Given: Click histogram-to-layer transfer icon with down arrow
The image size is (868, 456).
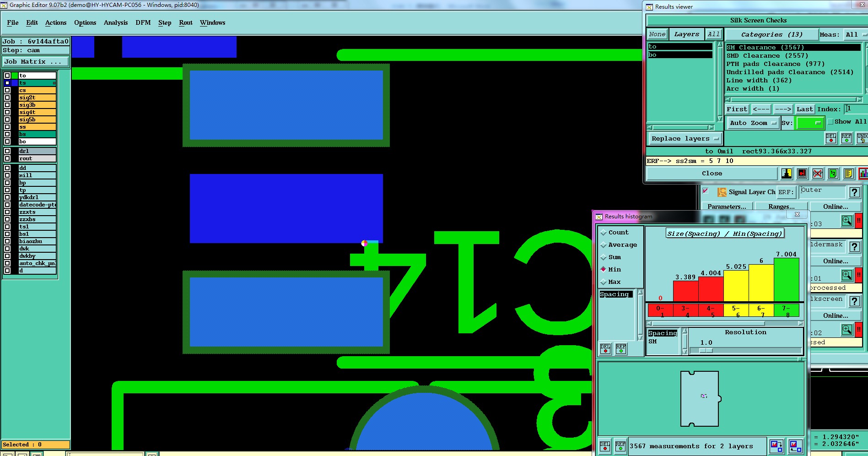Looking at the screenshot, I should 776,446.
